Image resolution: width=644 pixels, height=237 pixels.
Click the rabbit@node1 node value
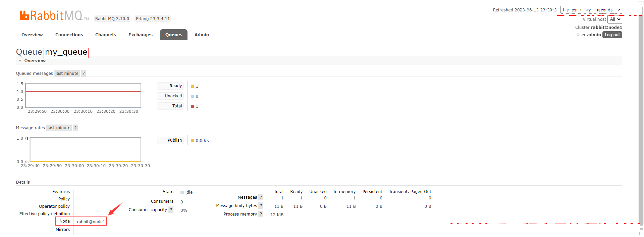pos(91,222)
